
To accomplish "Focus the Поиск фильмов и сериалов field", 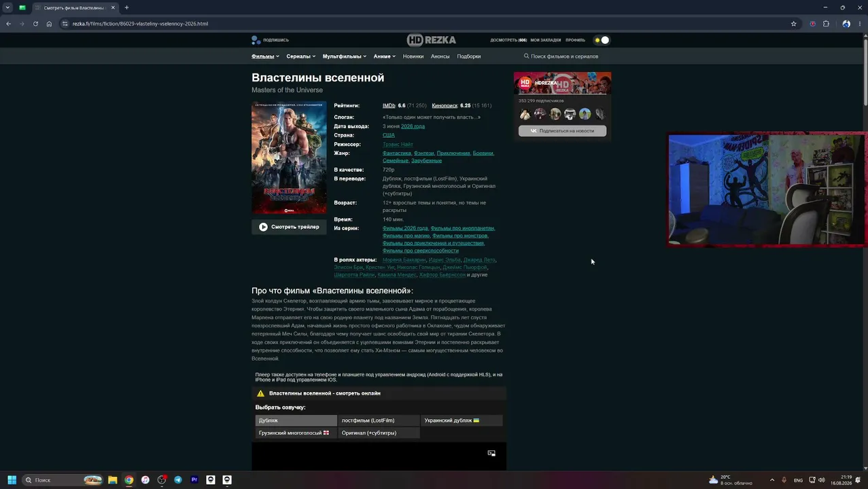I will click(564, 56).
